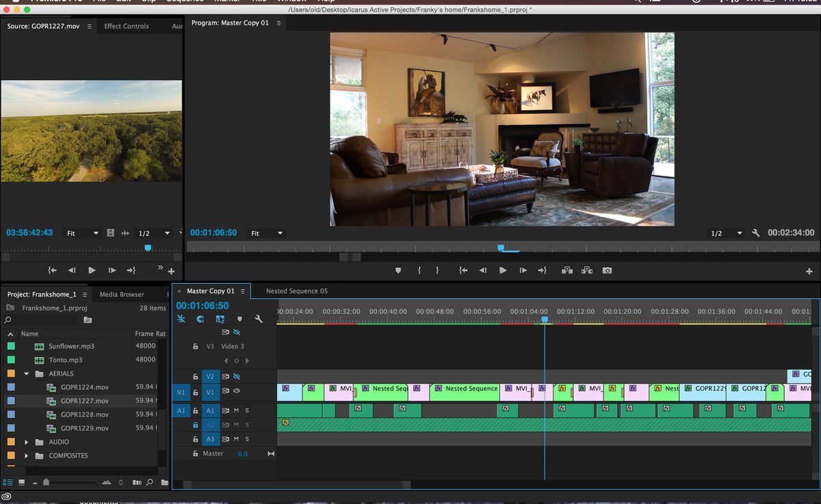The width and height of the screenshot is (821, 504).
Task: Hide the V1 track output with eye
Action: click(x=237, y=391)
